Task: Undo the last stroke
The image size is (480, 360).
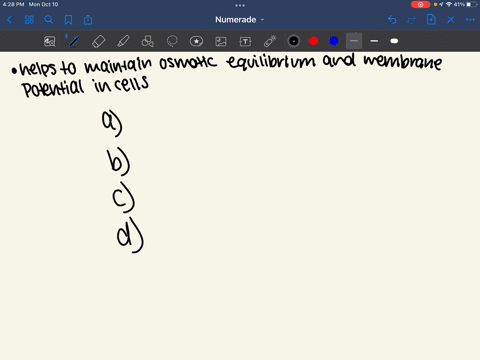Action: 392,20
